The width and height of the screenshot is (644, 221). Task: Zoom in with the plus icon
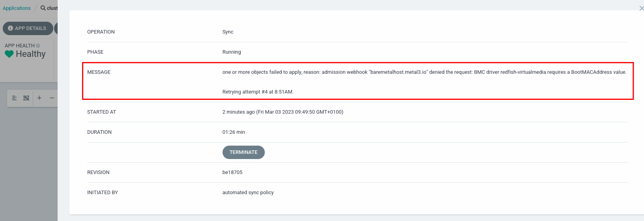tap(39, 98)
